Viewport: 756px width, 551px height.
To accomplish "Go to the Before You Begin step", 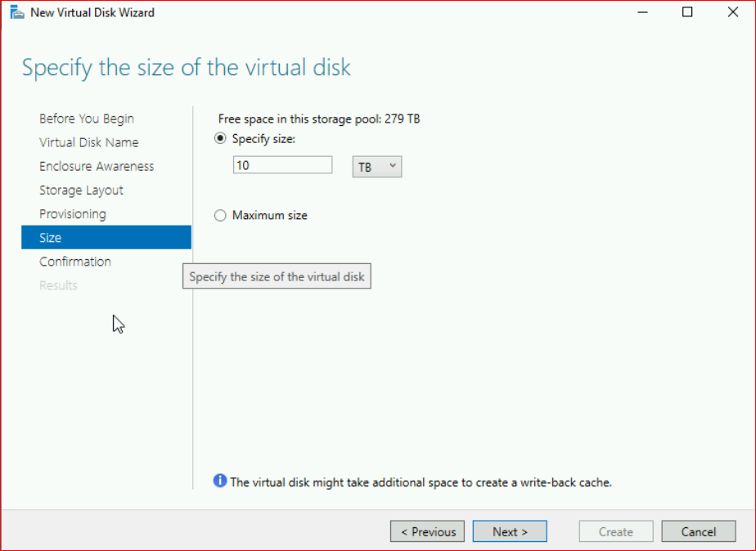I will point(86,119).
